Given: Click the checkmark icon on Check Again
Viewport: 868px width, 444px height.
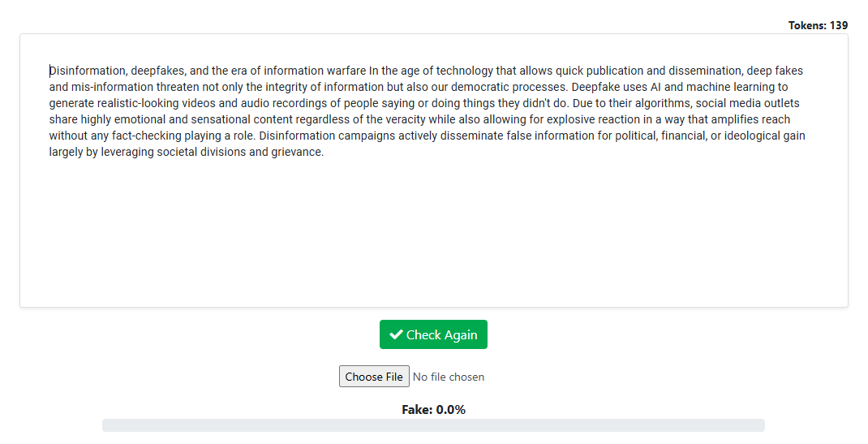Looking at the screenshot, I should (x=396, y=334).
